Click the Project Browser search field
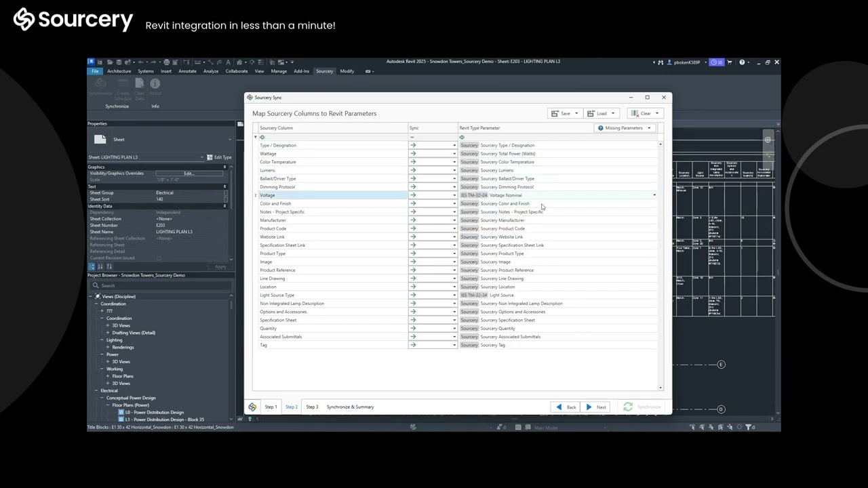Viewport: 868px width, 488px height. (160, 285)
